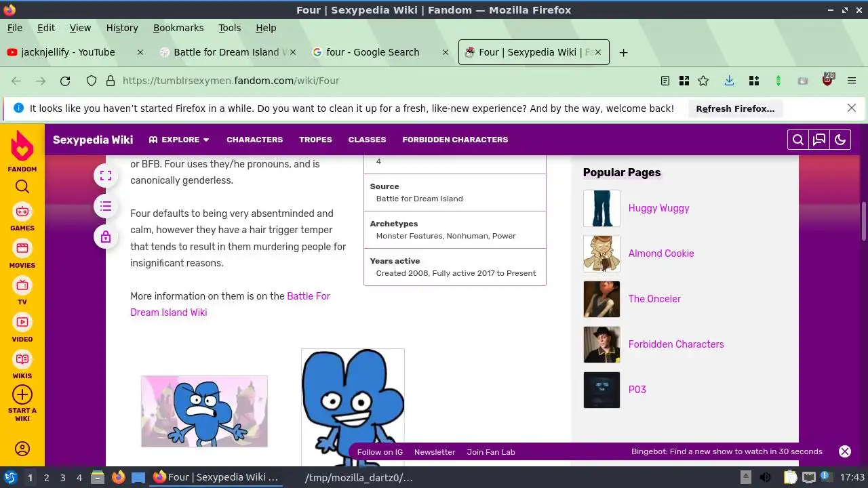The image size is (868, 488).
Task: Click The Onceler thumbnail image
Action: tap(601, 299)
